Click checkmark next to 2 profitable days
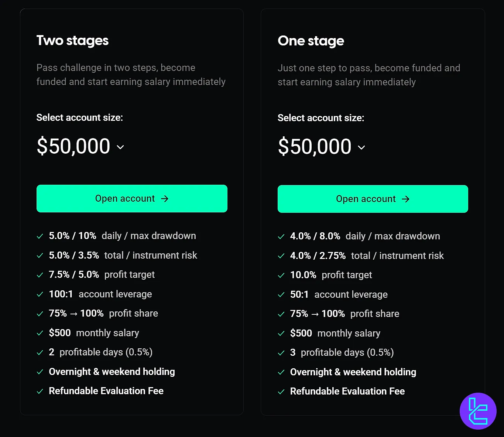 tap(40, 352)
